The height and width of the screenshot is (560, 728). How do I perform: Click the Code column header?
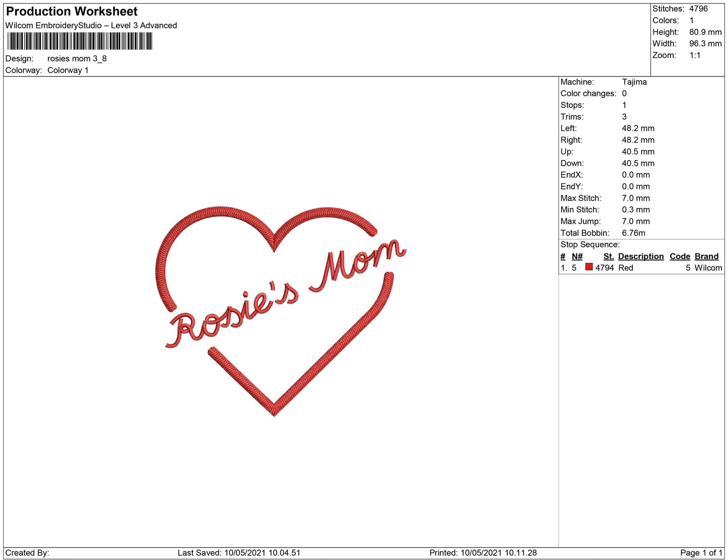click(x=680, y=256)
